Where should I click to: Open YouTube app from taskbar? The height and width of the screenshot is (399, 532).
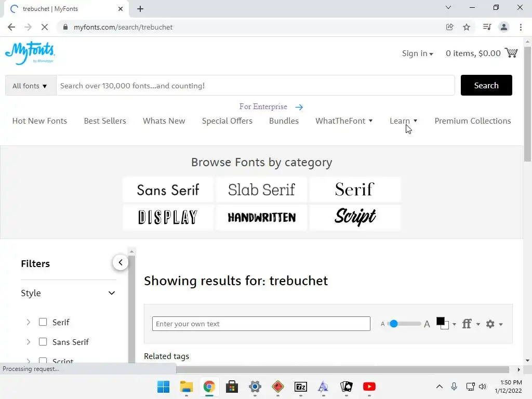tap(369, 387)
